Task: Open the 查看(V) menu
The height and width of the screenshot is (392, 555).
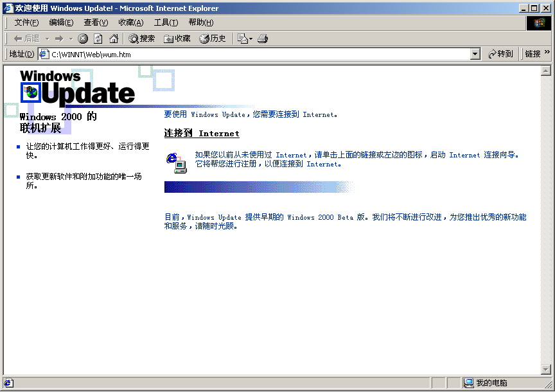Action: tap(96, 22)
